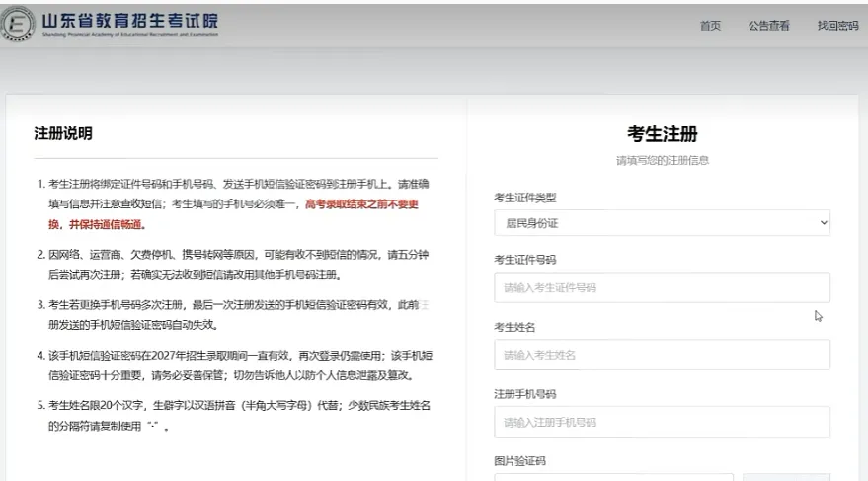This screenshot has width=868, height=481.
Task: Click the 考生注册 form heading
Action: pos(662,134)
